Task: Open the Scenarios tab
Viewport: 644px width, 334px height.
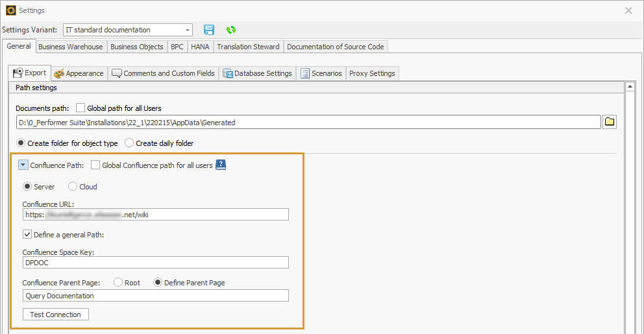Action: (x=321, y=73)
